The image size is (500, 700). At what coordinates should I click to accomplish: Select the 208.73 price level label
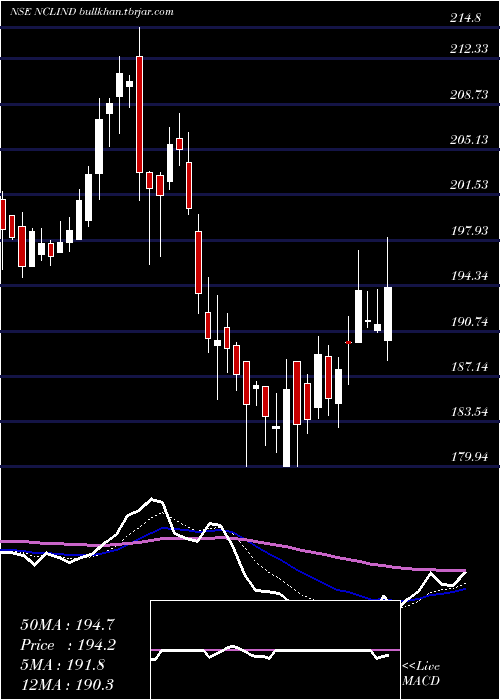click(x=469, y=94)
